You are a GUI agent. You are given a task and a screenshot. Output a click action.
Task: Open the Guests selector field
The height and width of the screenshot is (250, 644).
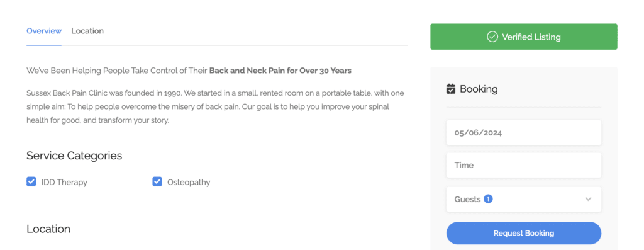coord(524,200)
